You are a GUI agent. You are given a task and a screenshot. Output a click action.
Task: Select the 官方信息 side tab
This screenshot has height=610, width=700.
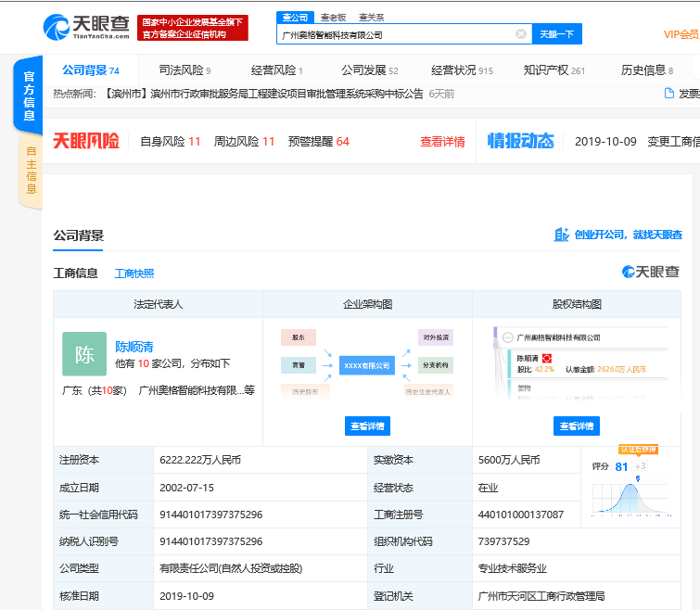point(29,95)
